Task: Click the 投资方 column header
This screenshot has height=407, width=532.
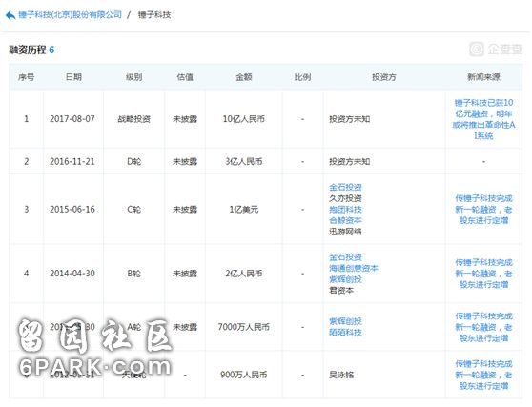Action: click(x=384, y=77)
